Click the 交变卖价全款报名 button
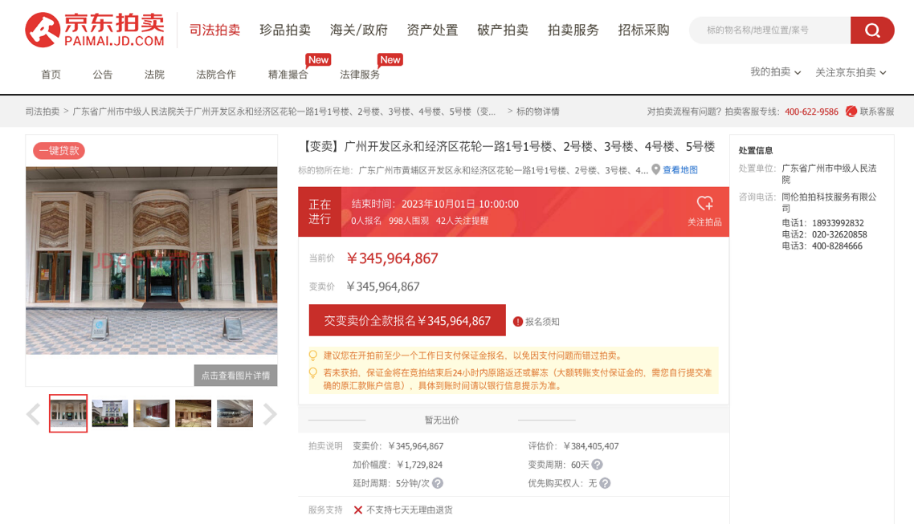 click(x=407, y=321)
